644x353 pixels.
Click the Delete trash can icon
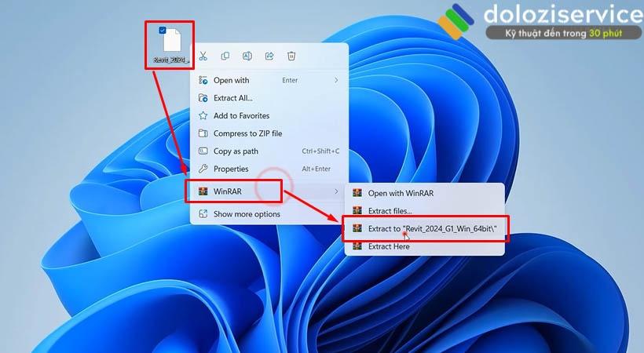(x=291, y=56)
